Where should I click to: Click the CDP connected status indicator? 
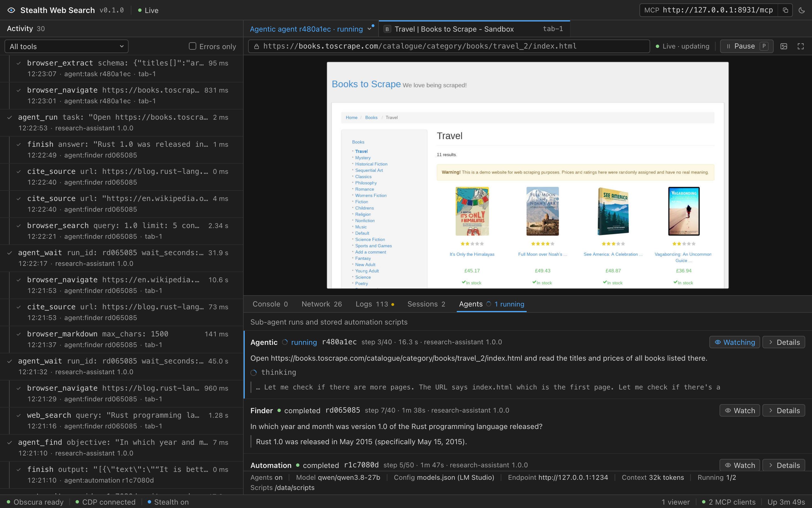(105, 502)
